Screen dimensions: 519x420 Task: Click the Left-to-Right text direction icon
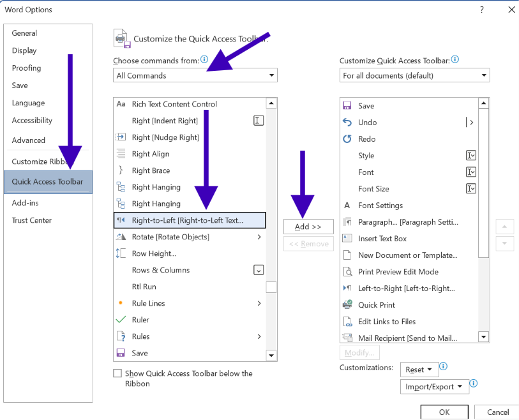(347, 288)
